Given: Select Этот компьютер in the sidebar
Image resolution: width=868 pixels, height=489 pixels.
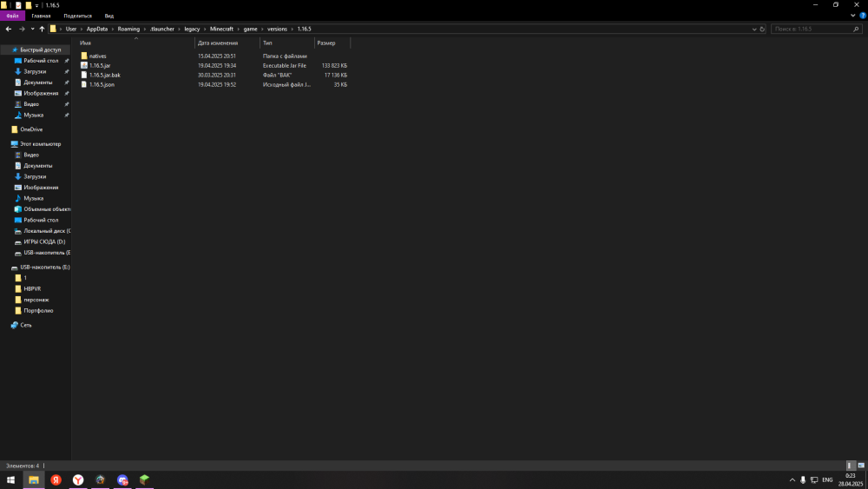Looking at the screenshot, I should [x=40, y=144].
